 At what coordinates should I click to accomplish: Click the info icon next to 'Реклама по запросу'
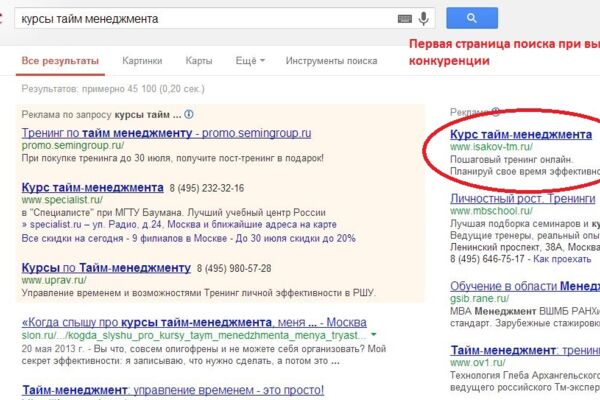click(189, 114)
